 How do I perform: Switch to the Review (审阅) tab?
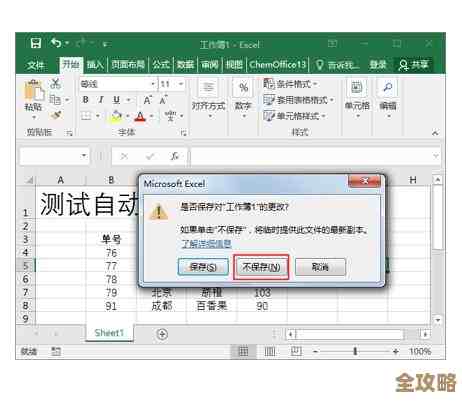pos(210,65)
